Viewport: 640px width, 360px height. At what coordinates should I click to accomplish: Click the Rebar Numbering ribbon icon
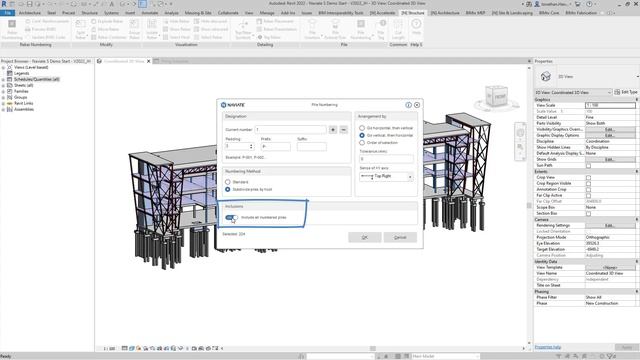(12, 25)
